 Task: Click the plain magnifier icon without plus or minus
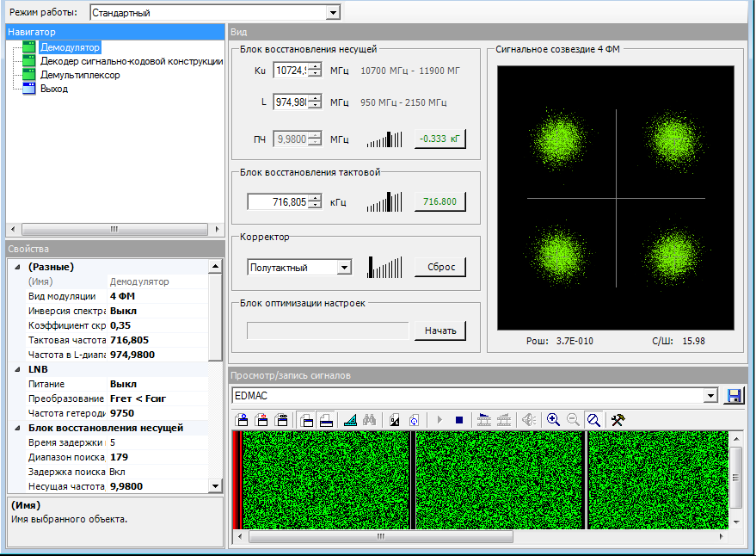(x=593, y=420)
